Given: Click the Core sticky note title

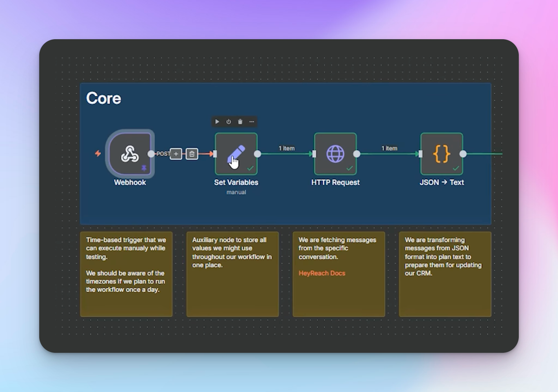Looking at the screenshot, I should click(104, 98).
